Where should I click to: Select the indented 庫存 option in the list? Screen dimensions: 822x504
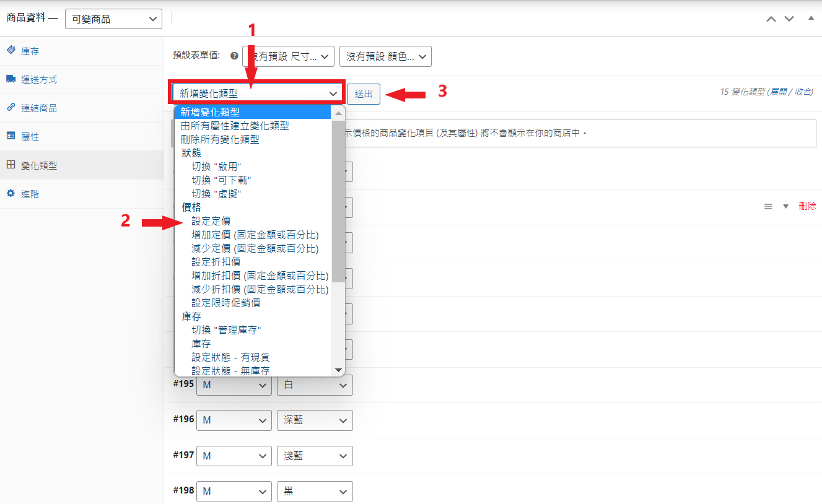point(253,344)
